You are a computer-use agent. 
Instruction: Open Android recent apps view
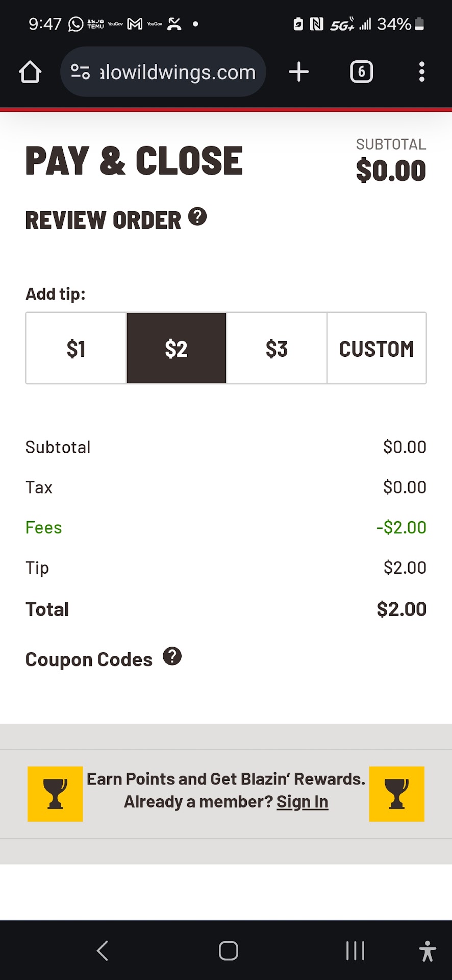pos(355,951)
